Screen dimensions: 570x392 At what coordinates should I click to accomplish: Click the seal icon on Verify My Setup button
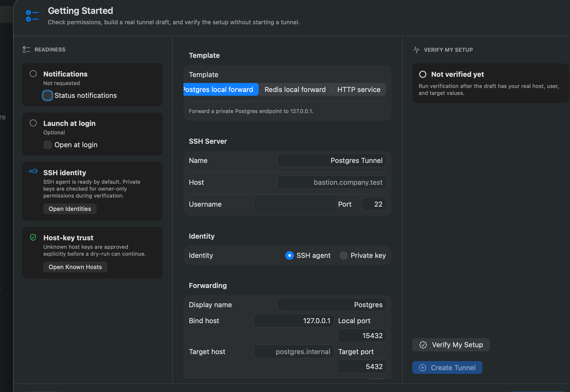423,345
